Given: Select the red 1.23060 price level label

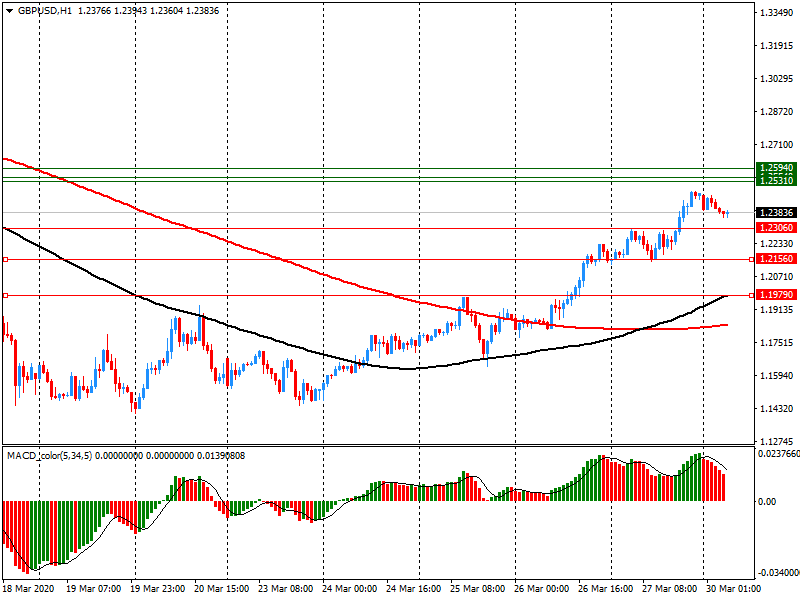Looking at the screenshot, I should click(777, 228).
